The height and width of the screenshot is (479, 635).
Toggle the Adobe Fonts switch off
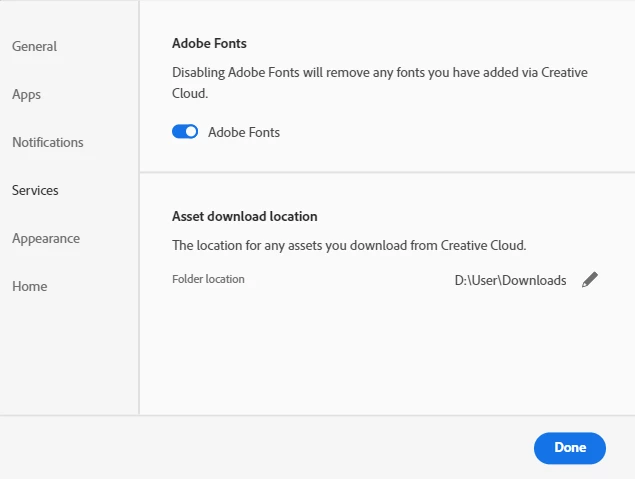tap(185, 132)
